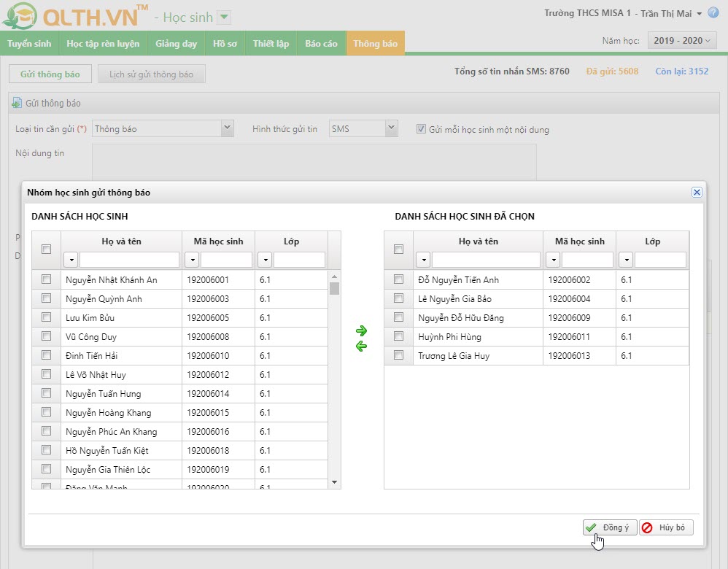This screenshot has height=569, width=728.
Task: Tick checkbox for Nguyễn Quỳnh Anh
Action: [47, 298]
